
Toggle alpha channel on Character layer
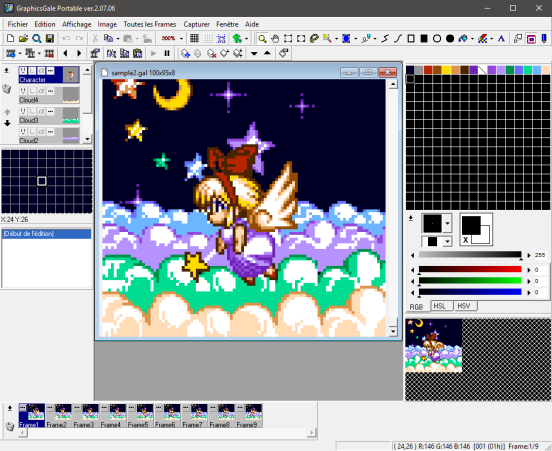[41, 71]
